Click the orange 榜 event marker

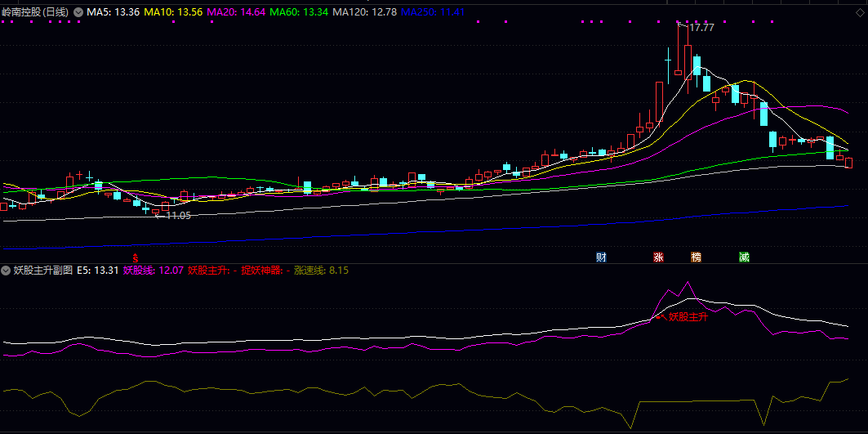coord(696,257)
